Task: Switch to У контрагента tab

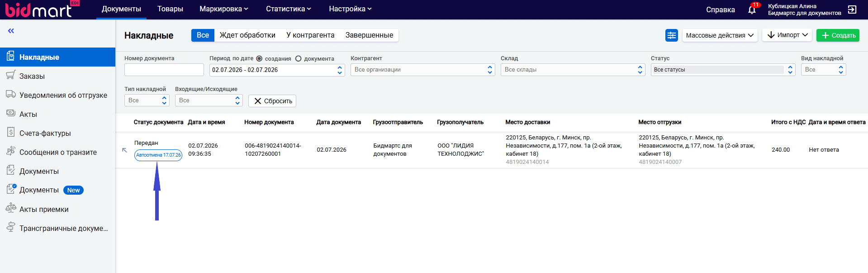Action: (310, 35)
